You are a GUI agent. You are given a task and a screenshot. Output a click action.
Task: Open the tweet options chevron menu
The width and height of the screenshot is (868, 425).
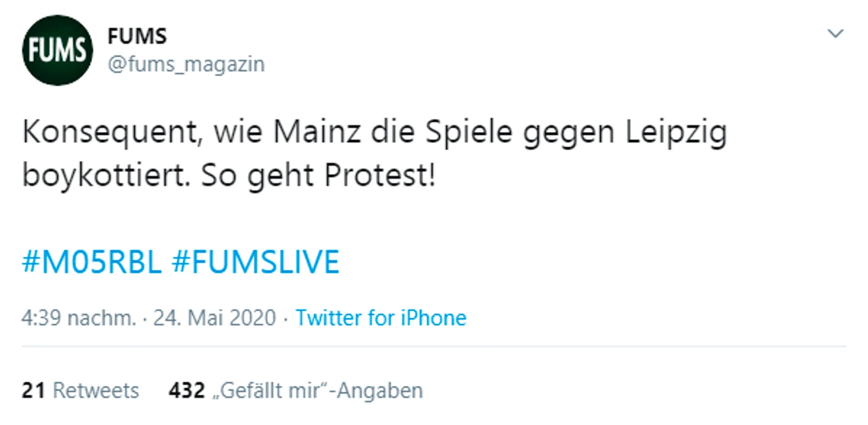836,34
